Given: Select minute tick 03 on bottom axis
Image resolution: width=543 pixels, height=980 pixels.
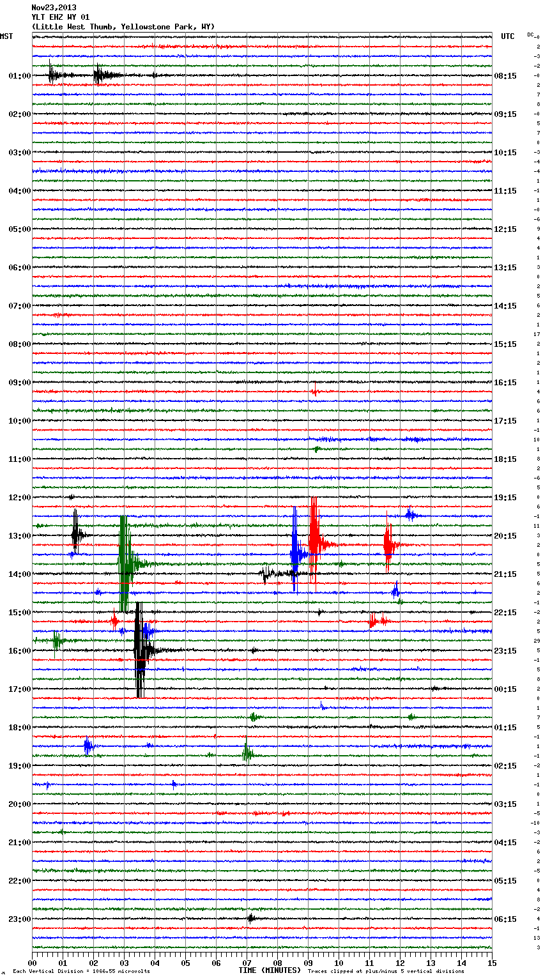Looking at the screenshot, I should tap(124, 963).
